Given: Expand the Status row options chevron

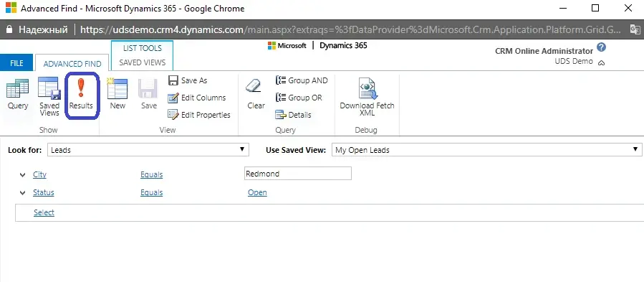Looking at the screenshot, I should click(x=22, y=193).
